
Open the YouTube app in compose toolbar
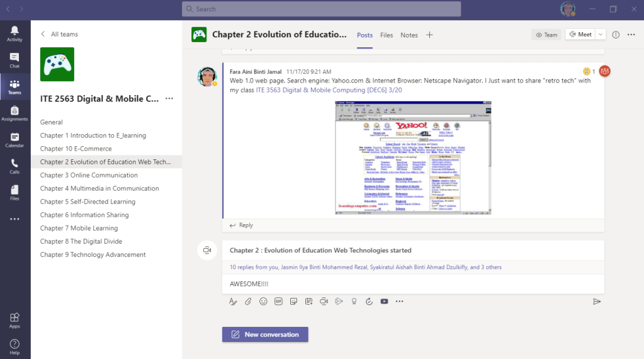point(384,302)
